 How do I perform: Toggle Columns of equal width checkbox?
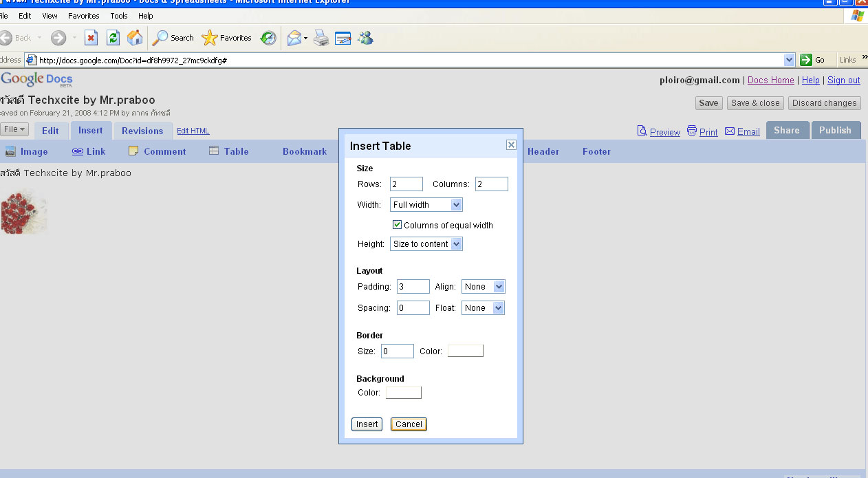[x=397, y=225]
